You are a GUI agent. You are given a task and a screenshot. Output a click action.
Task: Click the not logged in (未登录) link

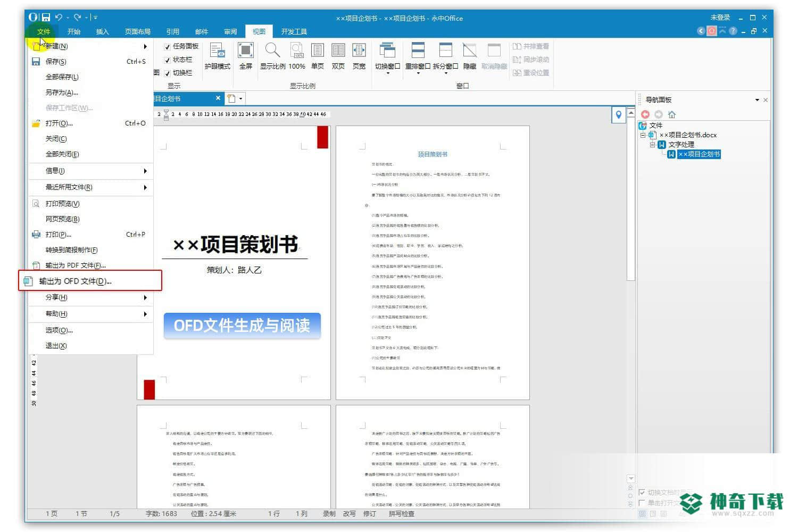click(x=720, y=18)
